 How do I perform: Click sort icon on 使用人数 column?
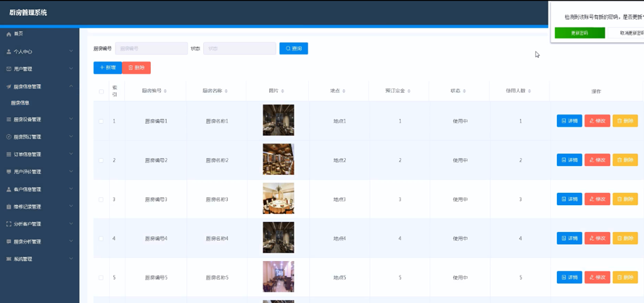click(529, 91)
